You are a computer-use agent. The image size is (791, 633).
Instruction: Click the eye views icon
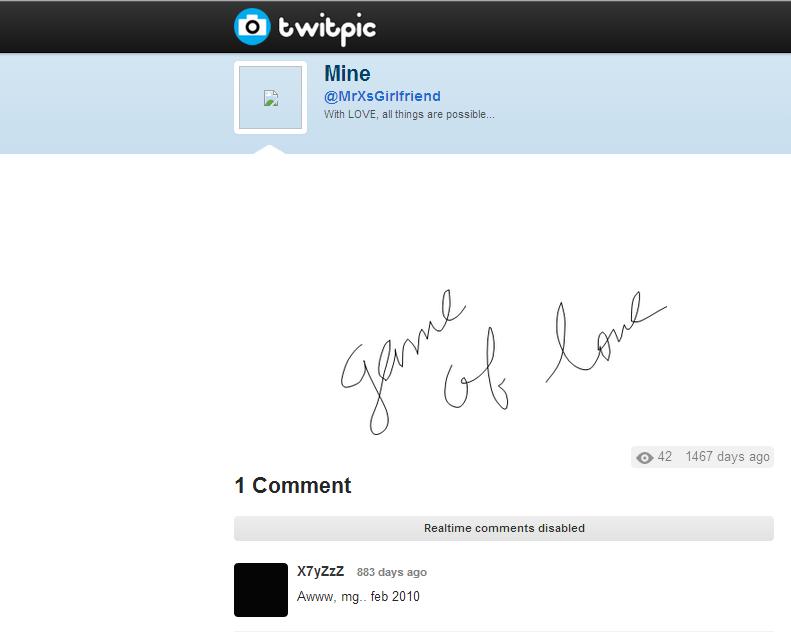point(644,457)
